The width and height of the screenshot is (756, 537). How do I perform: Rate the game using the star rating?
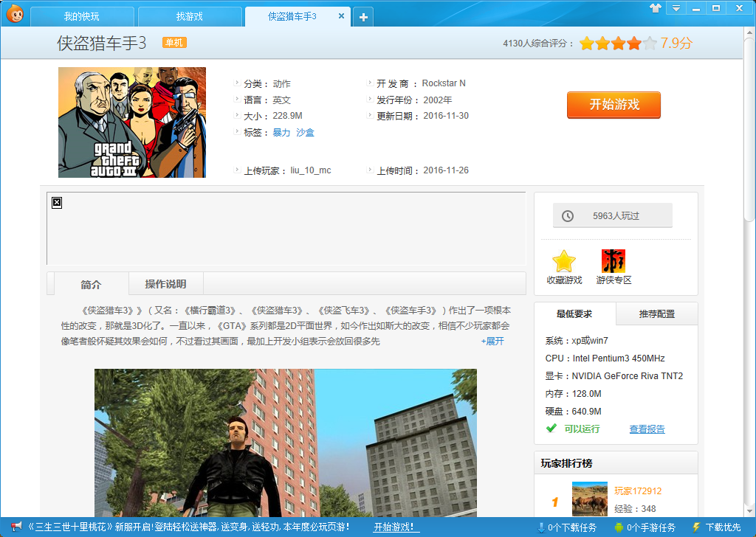coord(617,44)
